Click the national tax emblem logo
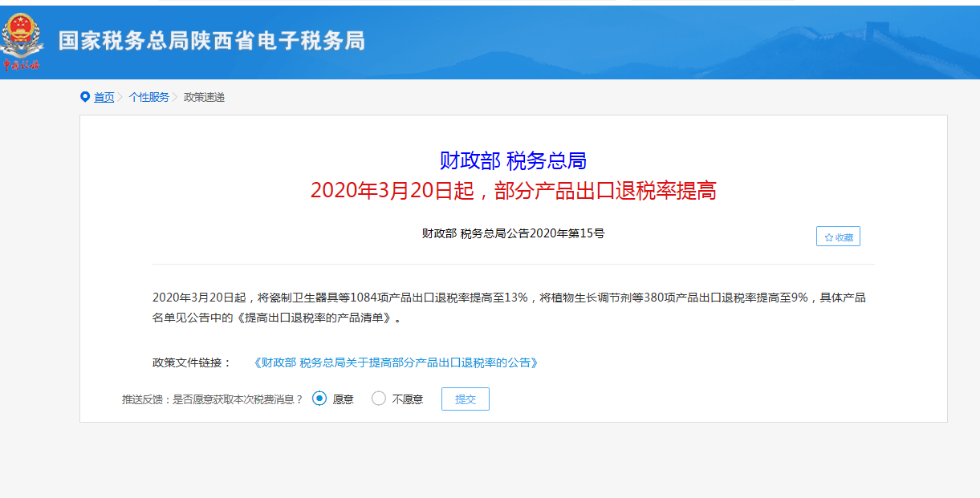This screenshot has width=980, height=498. tap(22, 41)
